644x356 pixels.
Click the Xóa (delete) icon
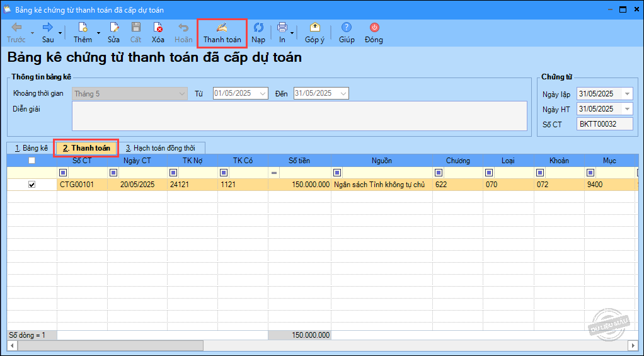158,28
